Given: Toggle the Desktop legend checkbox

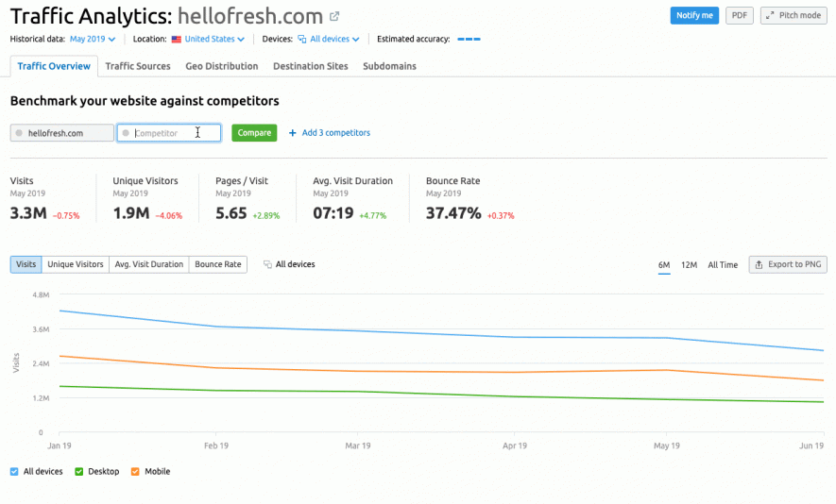Looking at the screenshot, I should (79, 471).
